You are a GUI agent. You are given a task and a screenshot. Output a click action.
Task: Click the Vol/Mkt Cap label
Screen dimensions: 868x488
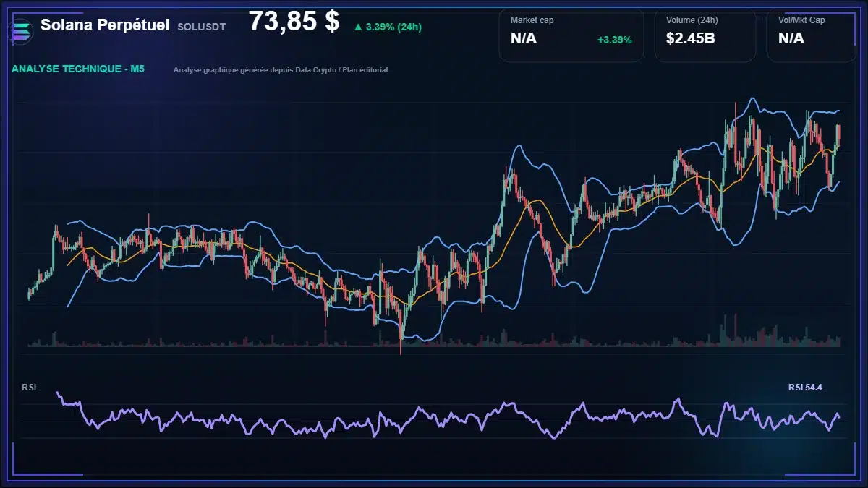(x=801, y=20)
